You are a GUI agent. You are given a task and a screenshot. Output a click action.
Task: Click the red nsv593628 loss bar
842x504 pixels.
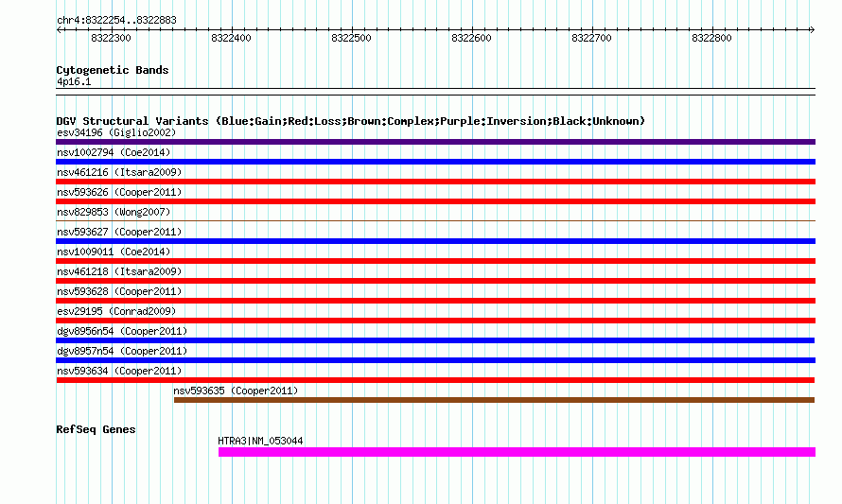pyautogui.click(x=435, y=301)
